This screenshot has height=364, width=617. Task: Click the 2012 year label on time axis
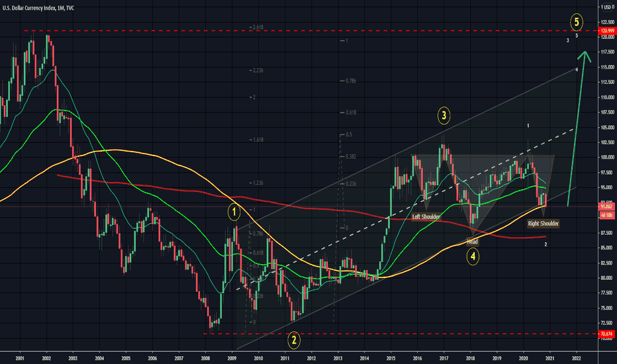click(311, 359)
